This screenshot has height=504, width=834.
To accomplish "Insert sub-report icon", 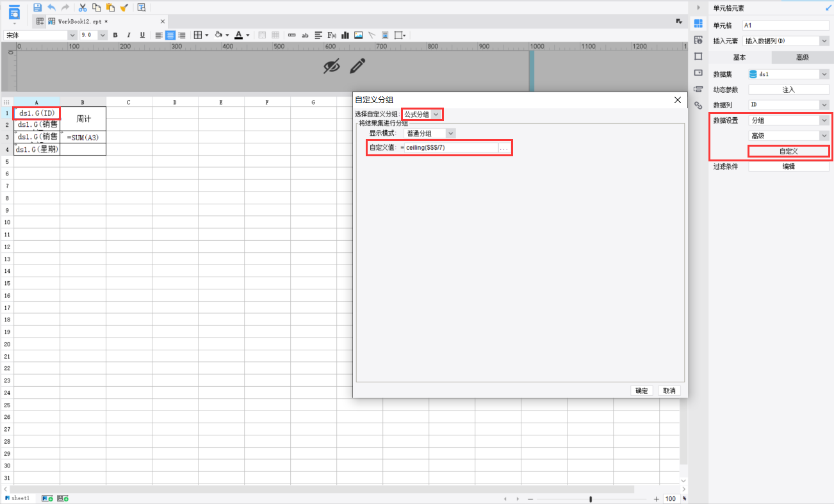I will [385, 35].
